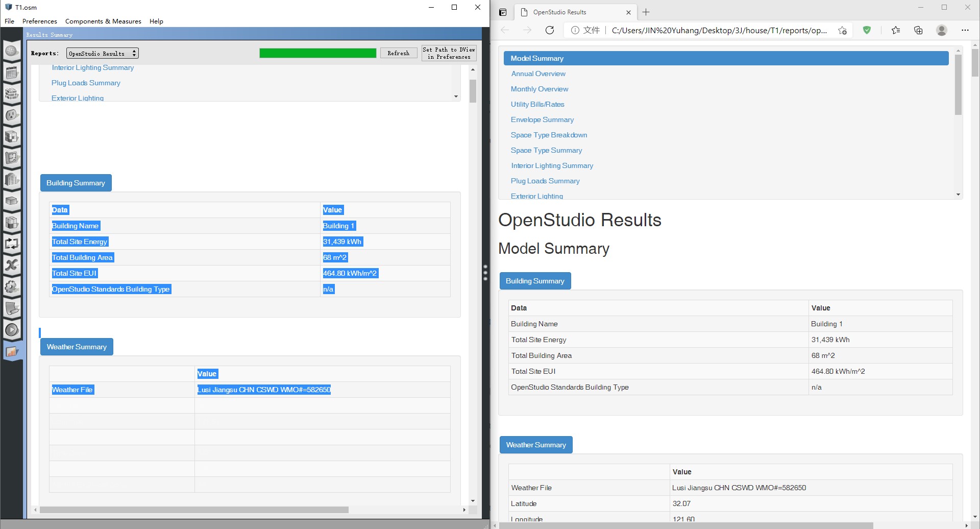Image resolution: width=980 pixels, height=529 pixels.
Task: Open browser profile avatar
Action: (x=942, y=30)
